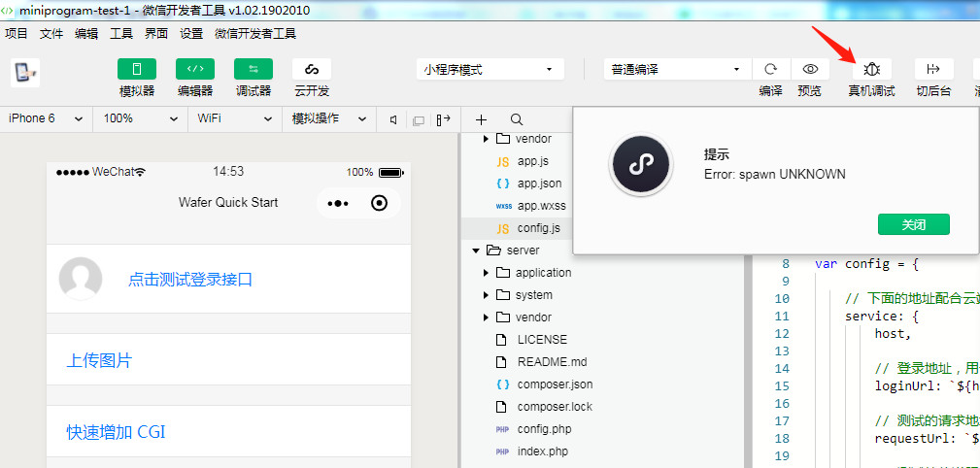Click 关闭 button in error dialog

coord(914,224)
